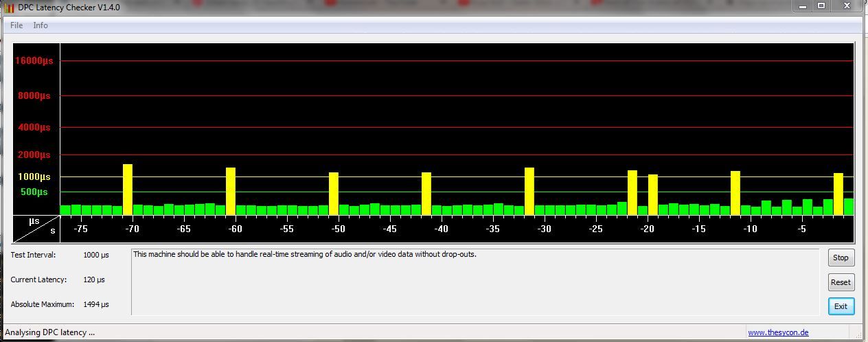Maximize the DPC Latency Checker window
Image resolution: width=868 pixels, height=342 pixels.
pyautogui.click(x=821, y=5)
